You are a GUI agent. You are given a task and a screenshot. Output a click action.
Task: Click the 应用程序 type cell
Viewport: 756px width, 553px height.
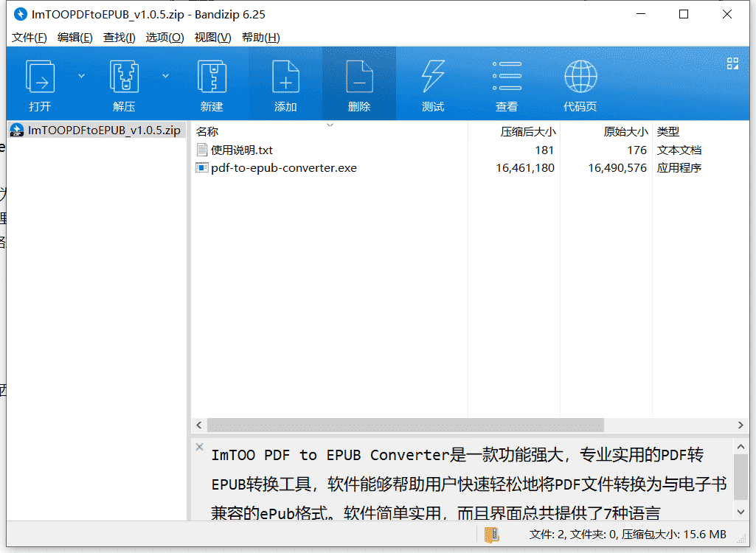click(679, 168)
